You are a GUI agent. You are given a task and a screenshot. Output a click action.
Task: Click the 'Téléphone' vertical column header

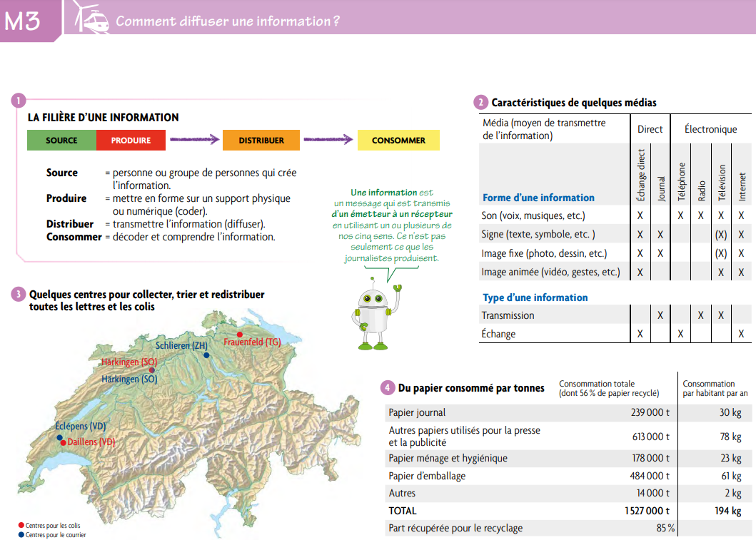(x=681, y=182)
